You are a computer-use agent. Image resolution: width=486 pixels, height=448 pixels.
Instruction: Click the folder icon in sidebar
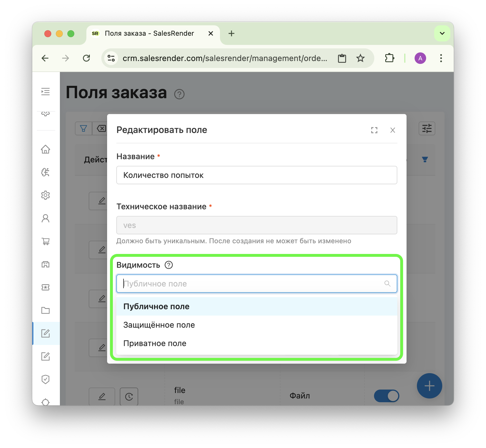click(45, 310)
